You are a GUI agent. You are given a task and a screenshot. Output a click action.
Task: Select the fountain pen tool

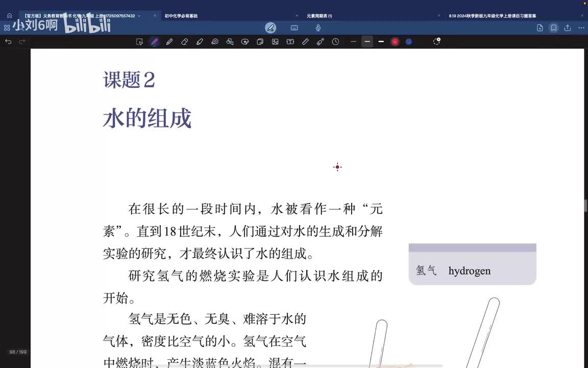pos(155,42)
